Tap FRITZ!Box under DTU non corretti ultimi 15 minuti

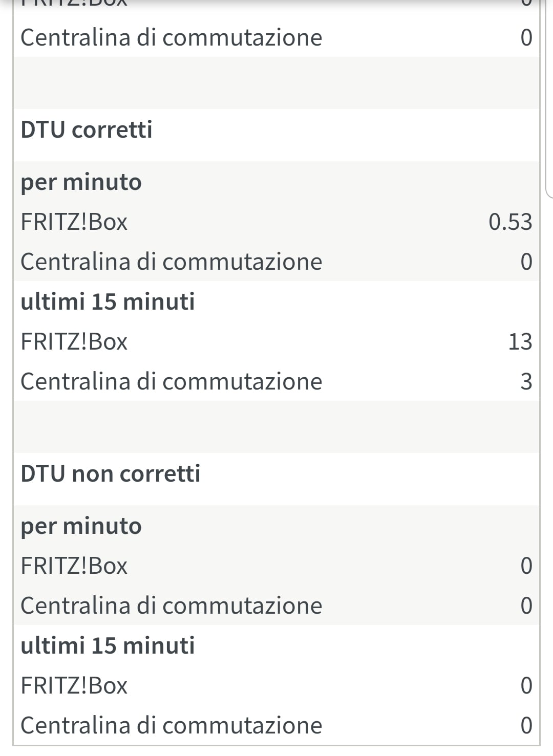coord(74,686)
